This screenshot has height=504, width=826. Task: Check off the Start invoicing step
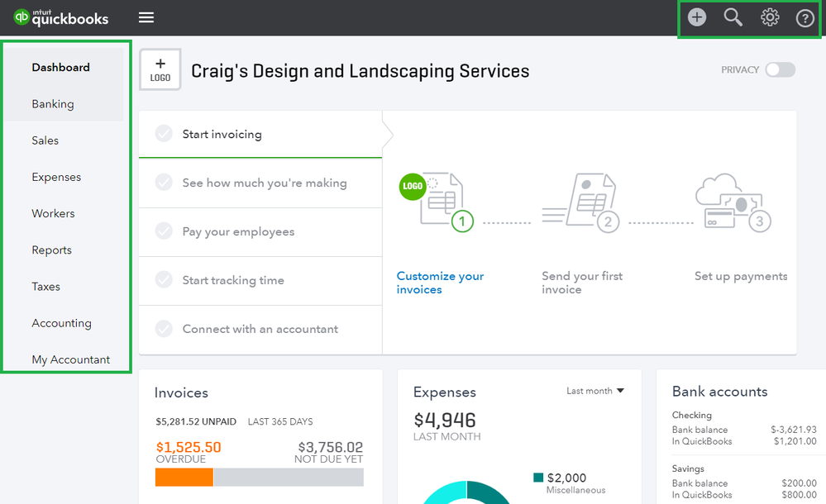pos(164,133)
